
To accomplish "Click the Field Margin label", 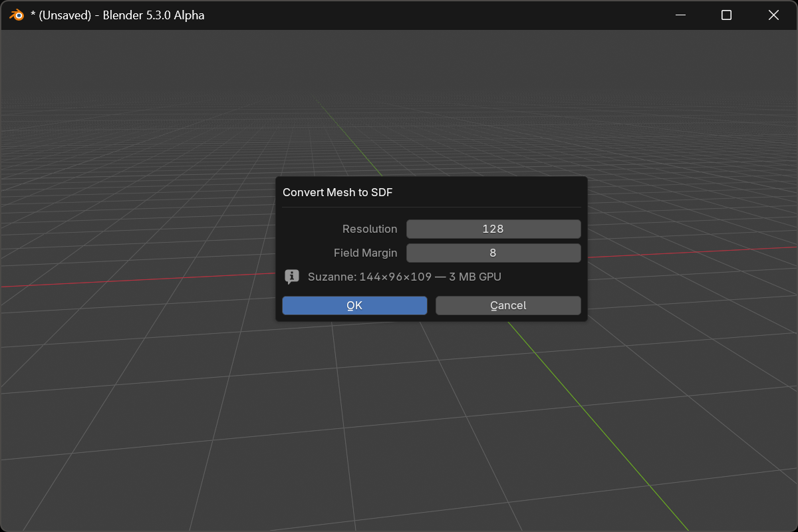I will pos(366,253).
